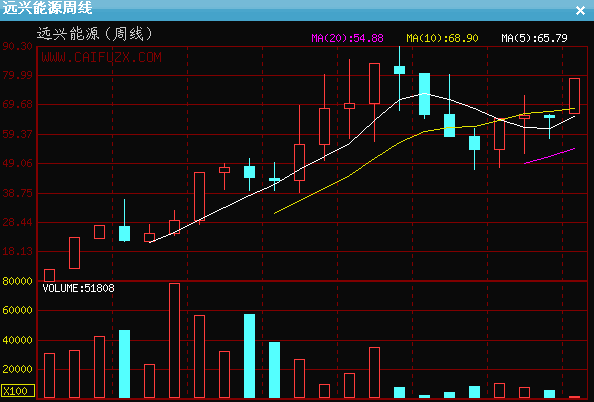Click the VOLUME:51808 label
Screen dimensions: 594x402
point(78,288)
